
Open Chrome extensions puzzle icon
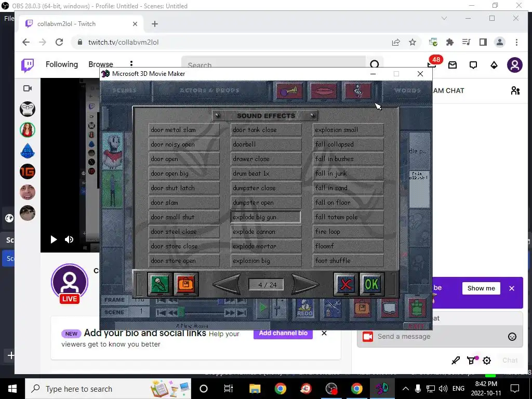pos(450,42)
